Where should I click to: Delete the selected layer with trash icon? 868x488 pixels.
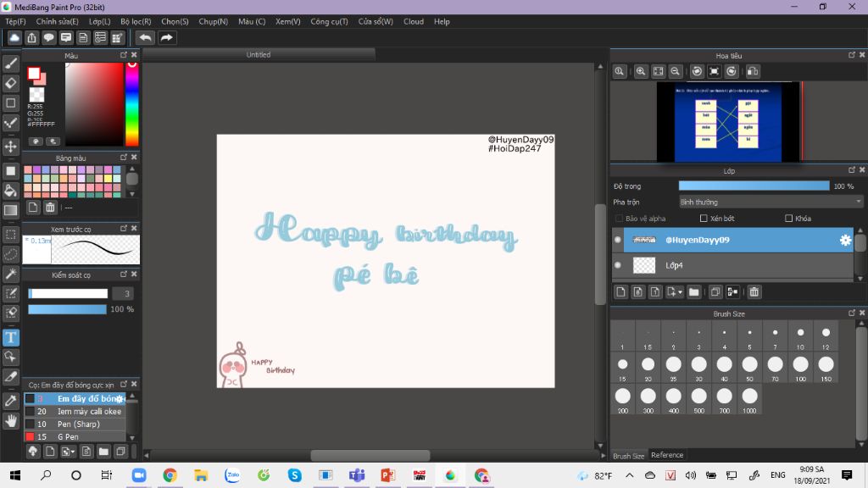click(754, 292)
